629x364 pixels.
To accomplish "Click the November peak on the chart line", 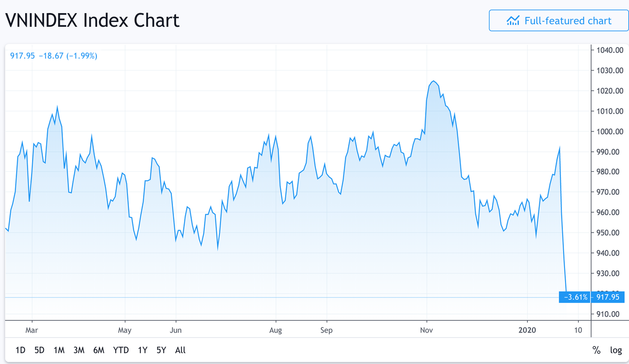I will [x=433, y=81].
